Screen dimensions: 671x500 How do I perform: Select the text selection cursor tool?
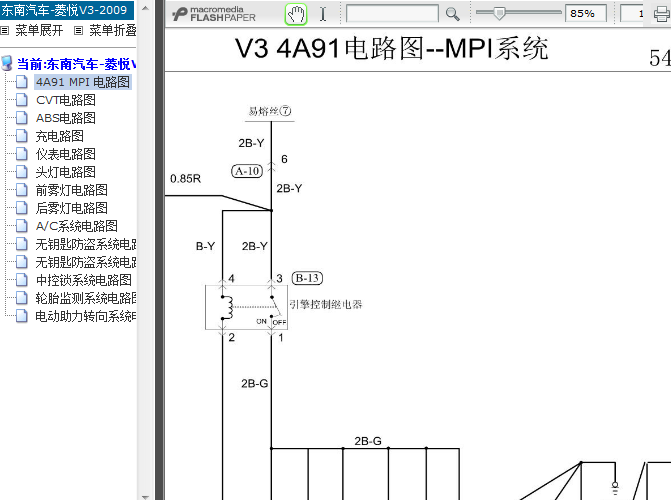point(323,14)
